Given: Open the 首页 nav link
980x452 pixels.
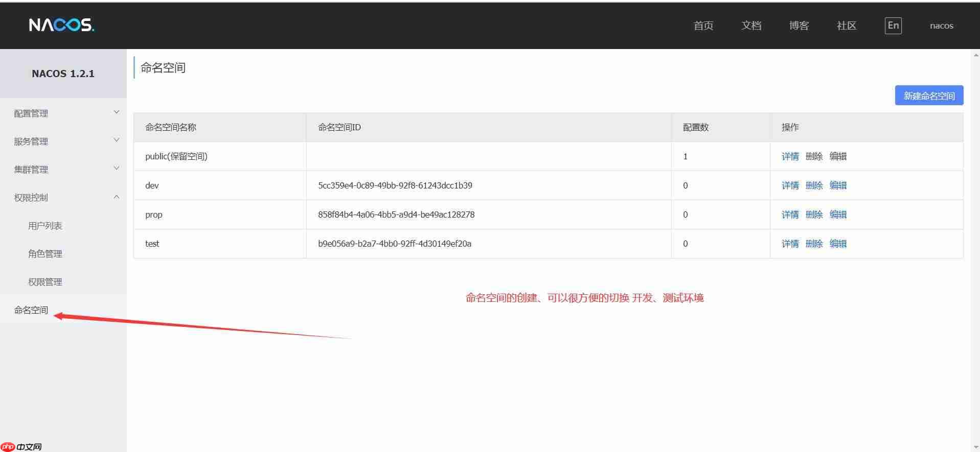Looking at the screenshot, I should (x=703, y=26).
